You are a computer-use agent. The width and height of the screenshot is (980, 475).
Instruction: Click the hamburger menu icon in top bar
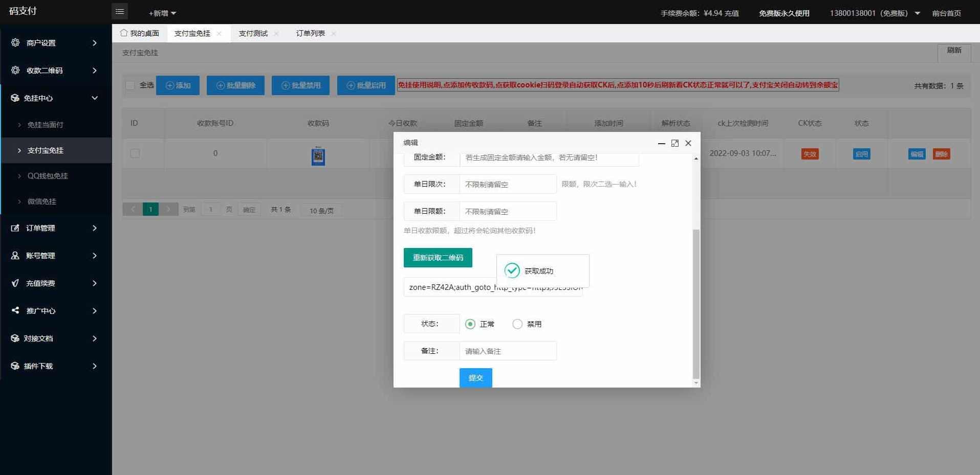tap(120, 11)
